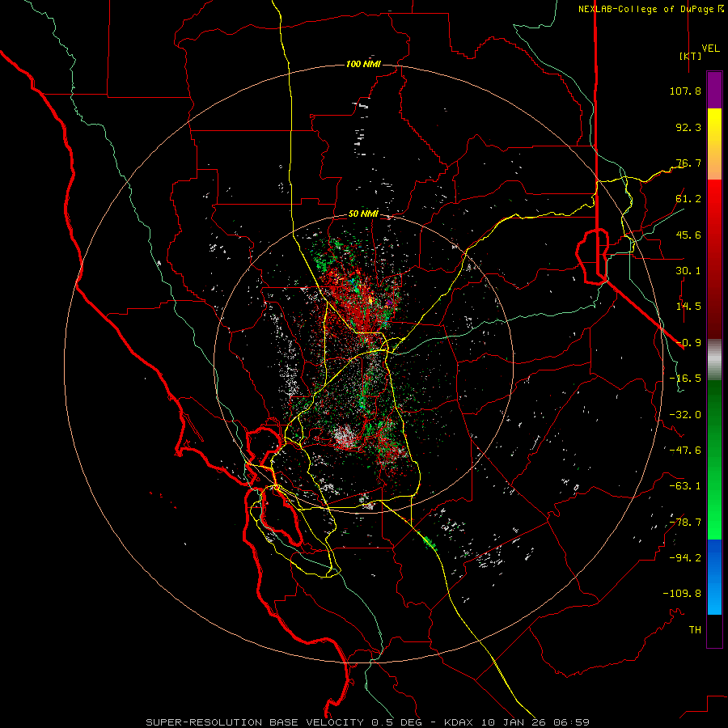The width and height of the screenshot is (728, 728).
Task: Click the 50 NMI range ring label
Action: (x=363, y=214)
